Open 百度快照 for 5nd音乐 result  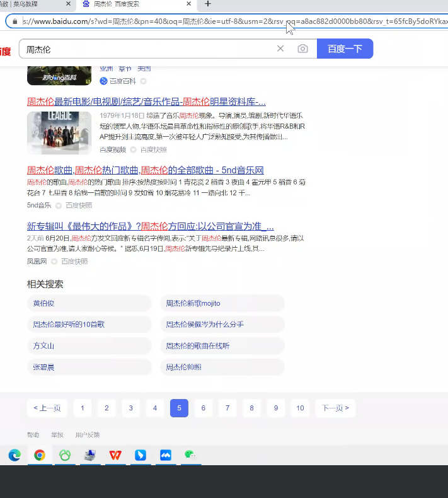click(x=79, y=206)
